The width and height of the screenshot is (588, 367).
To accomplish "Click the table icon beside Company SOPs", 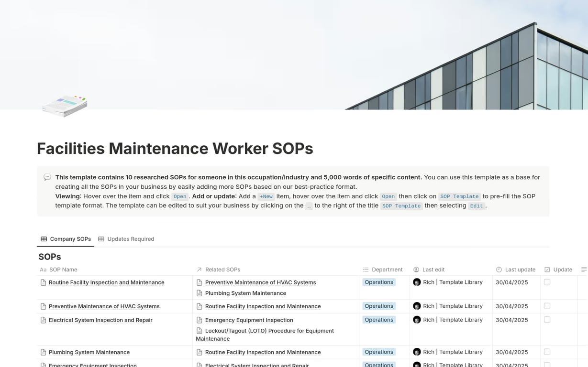I will click(x=44, y=239).
